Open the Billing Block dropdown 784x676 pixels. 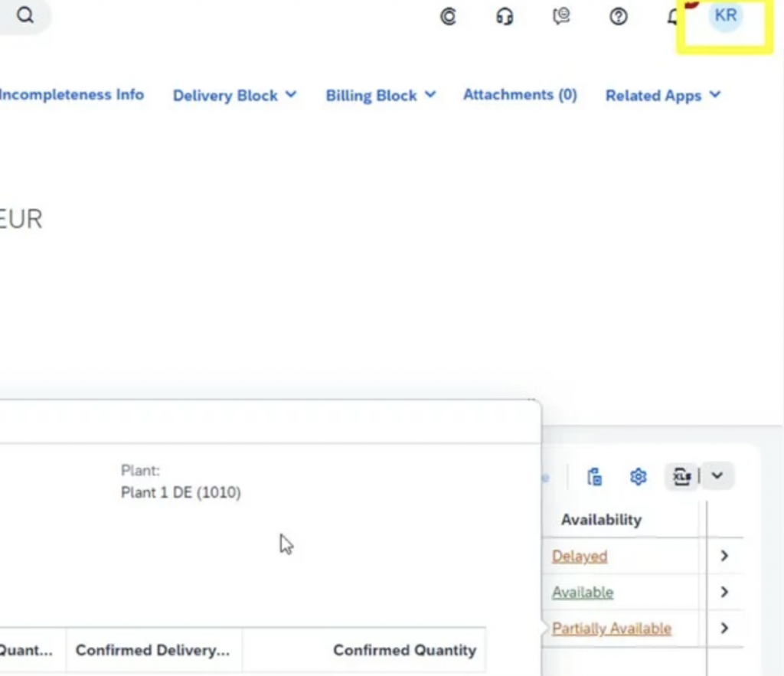click(381, 96)
